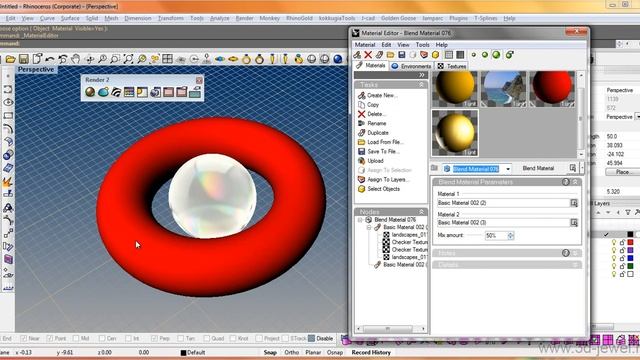Open the Render menu in Rhino menu bar

click(x=244, y=18)
